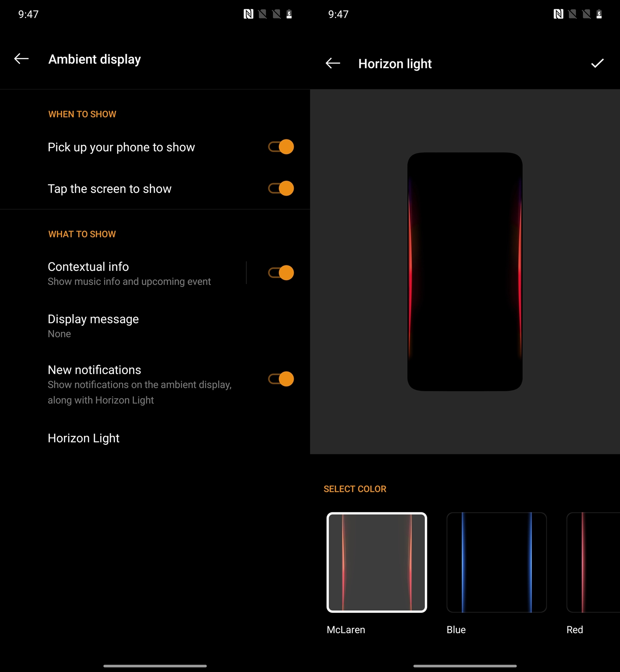620x672 pixels.
Task: Tap battery icon in right status bar
Action: [x=599, y=14]
